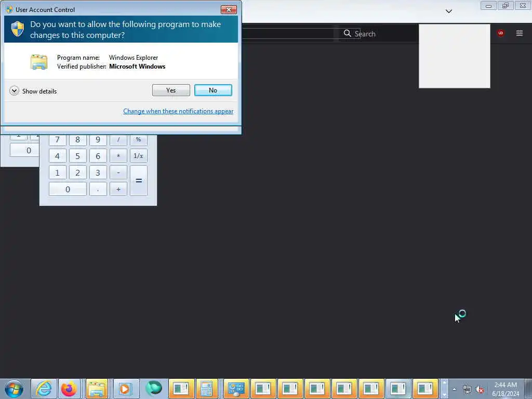
Task: Restore down the browser window
Action: click(506, 6)
